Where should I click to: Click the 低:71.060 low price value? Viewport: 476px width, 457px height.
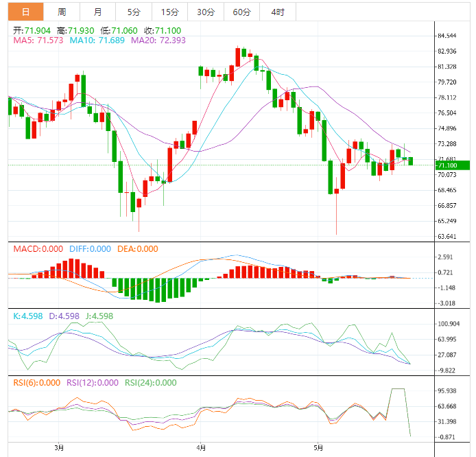[x=119, y=31]
